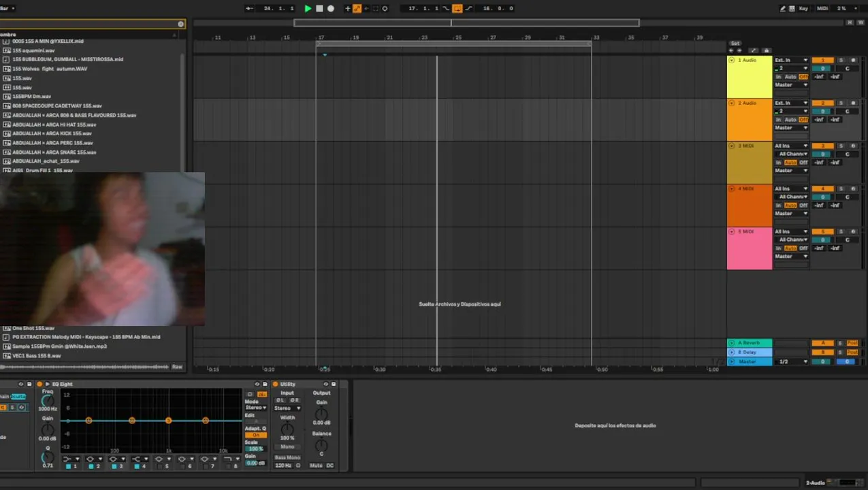This screenshot has width=868, height=490.
Task: Fold track 5 MIDI with its triangle
Action: [x=732, y=231]
